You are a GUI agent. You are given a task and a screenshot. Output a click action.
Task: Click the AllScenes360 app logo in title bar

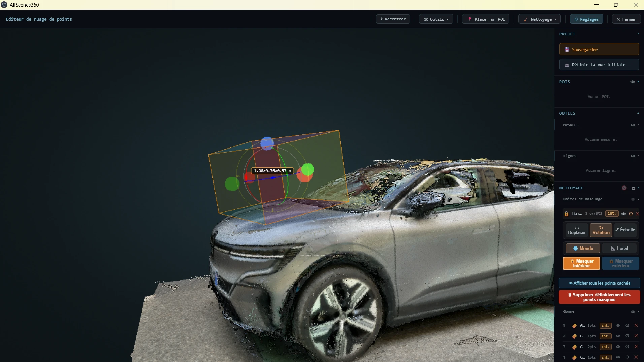click(4, 5)
